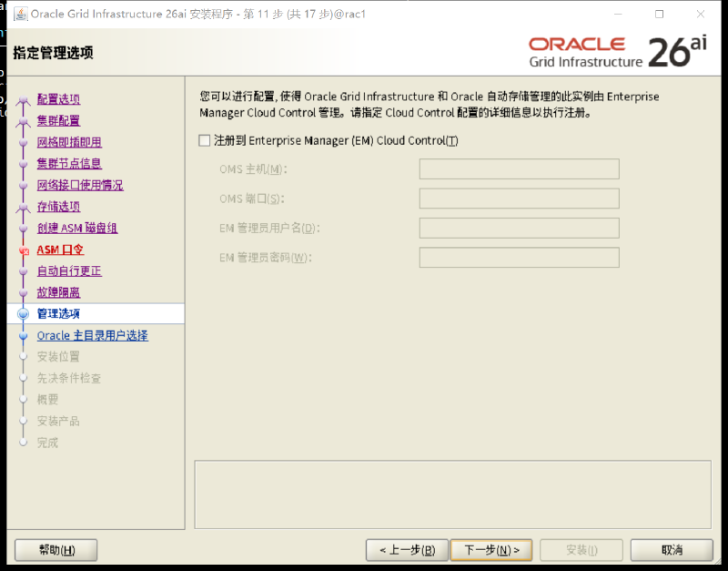
Task: Click the OMS 端口 input field
Action: tap(519, 199)
